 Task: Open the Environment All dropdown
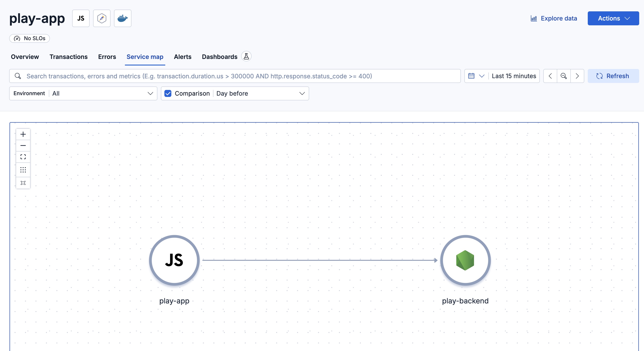pyautogui.click(x=83, y=94)
